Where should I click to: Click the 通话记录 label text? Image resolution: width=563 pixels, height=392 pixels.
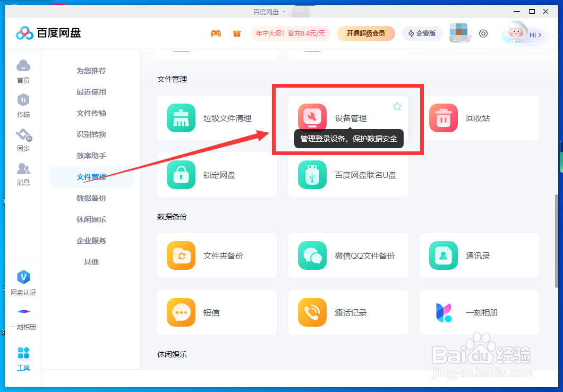(x=351, y=313)
